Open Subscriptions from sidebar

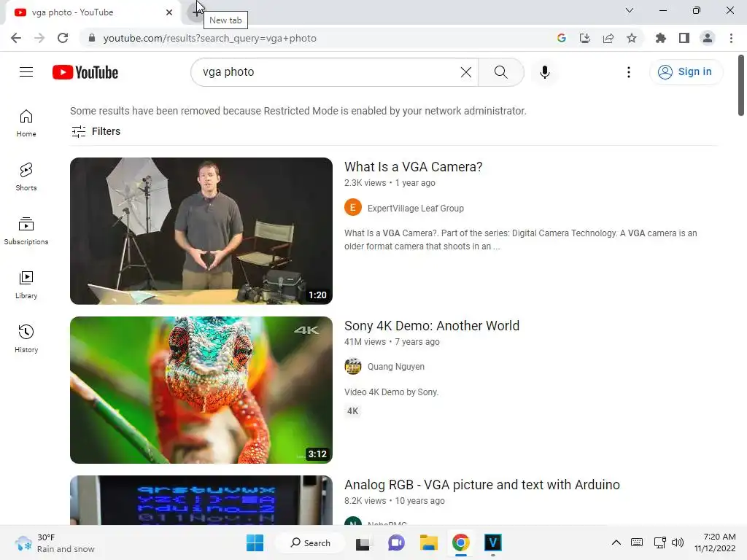tap(26, 231)
